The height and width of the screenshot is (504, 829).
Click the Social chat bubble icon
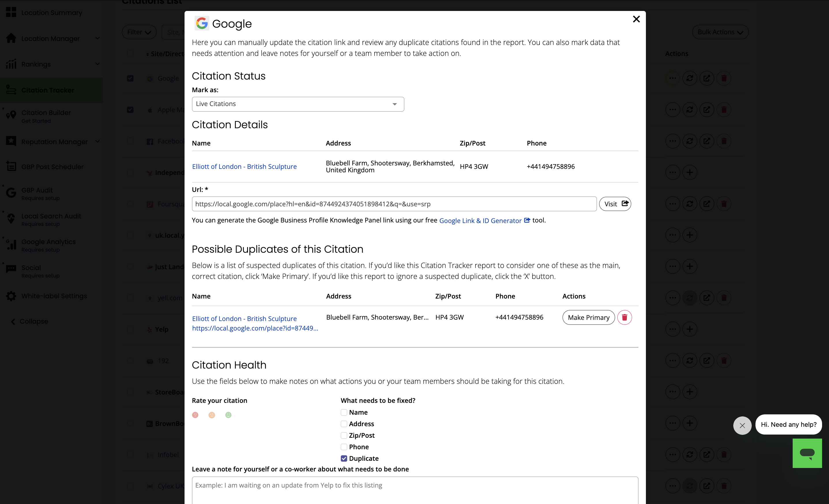point(11,269)
